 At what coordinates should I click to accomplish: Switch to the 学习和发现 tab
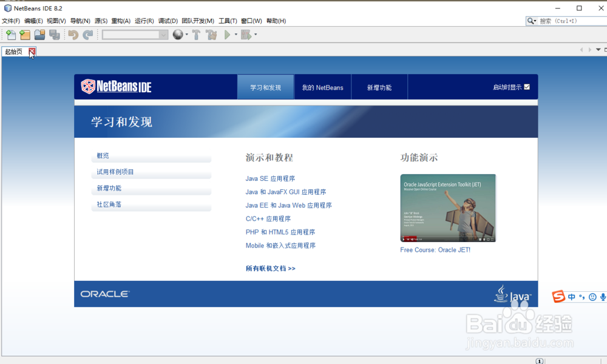coord(266,87)
